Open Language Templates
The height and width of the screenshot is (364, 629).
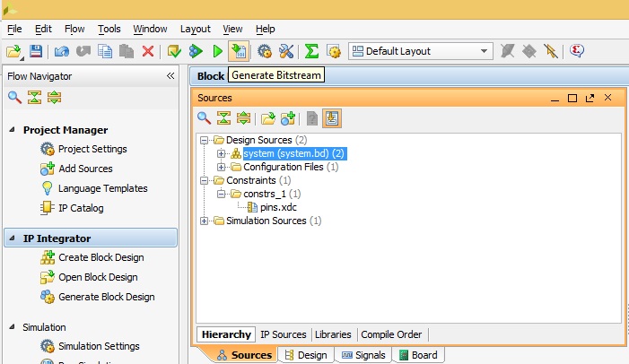pos(94,188)
